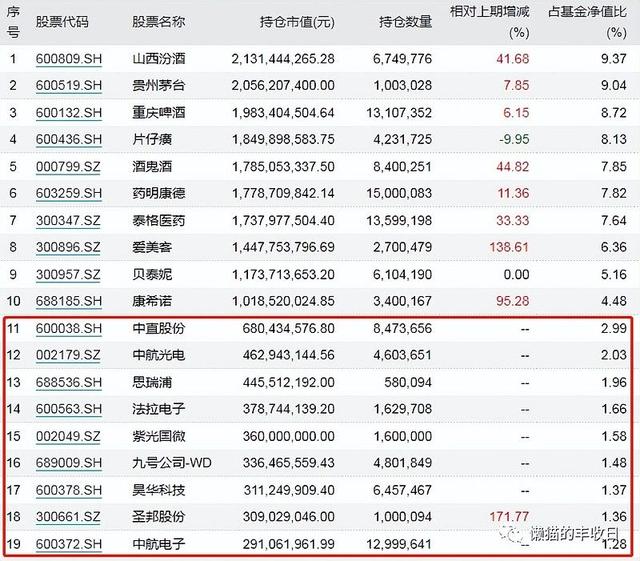Select stock name 圣邦股份
Image resolution: width=640 pixels, height=561 pixels.
tap(158, 516)
